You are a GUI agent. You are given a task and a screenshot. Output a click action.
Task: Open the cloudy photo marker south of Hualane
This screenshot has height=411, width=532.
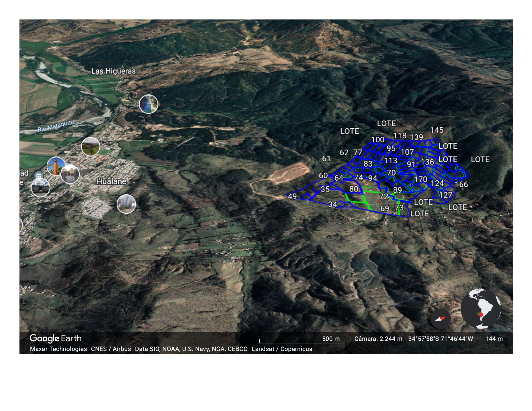pos(126,204)
